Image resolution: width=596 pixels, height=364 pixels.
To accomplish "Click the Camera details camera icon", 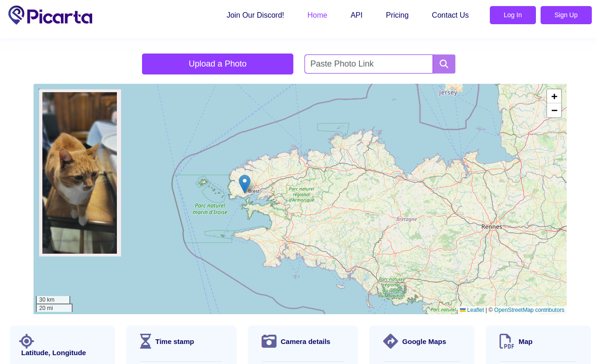I will 269,341.
